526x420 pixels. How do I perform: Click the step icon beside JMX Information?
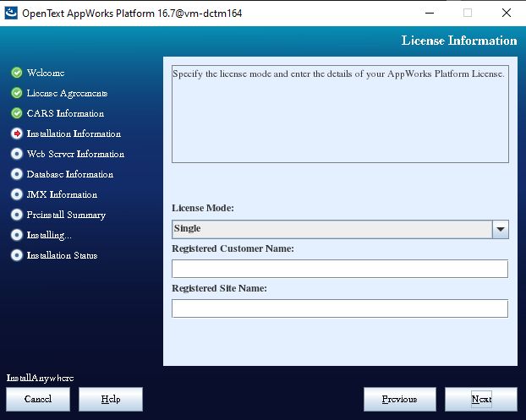[17, 194]
